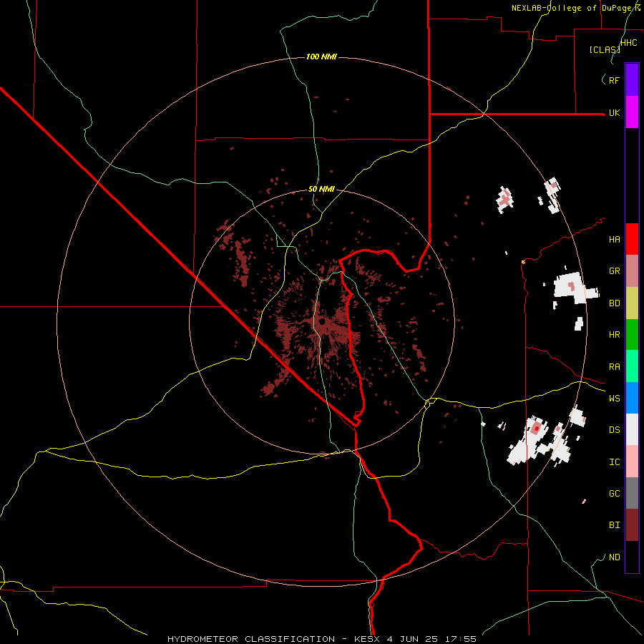Click the 50 NMI range ring label

click(321, 189)
